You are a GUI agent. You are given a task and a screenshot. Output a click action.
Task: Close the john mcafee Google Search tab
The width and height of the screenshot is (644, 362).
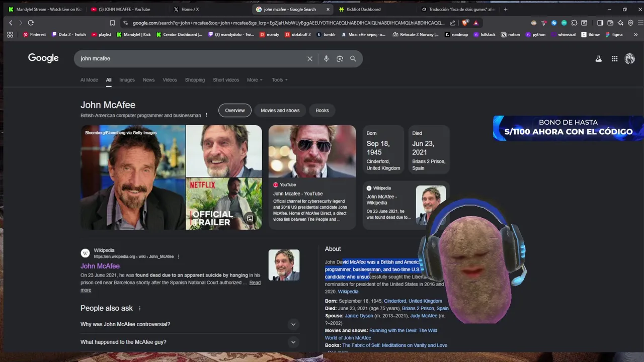click(328, 9)
